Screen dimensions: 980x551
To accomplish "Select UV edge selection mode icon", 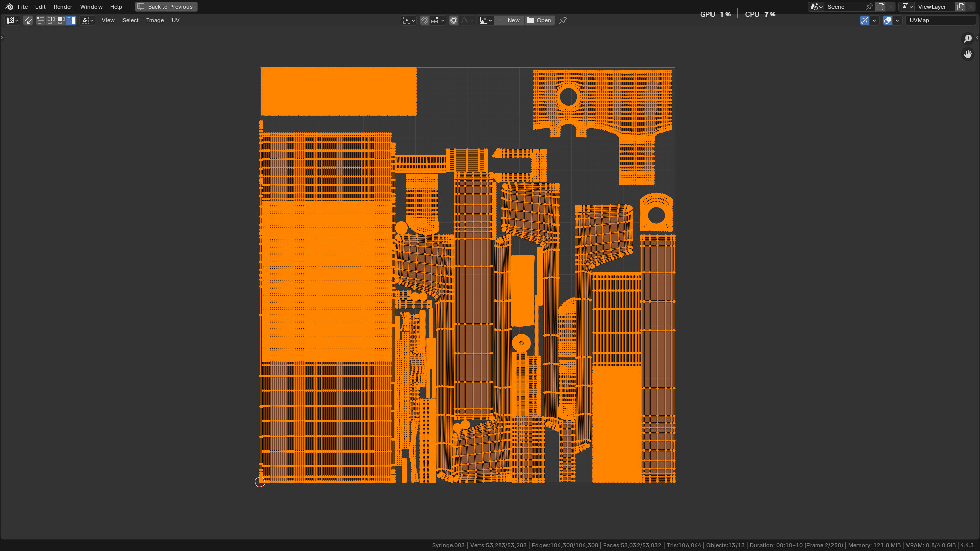I will coord(51,20).
